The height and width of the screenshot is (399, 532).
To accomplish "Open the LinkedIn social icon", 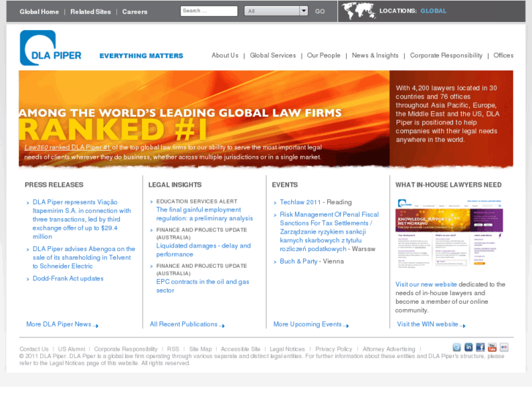I will click(x=468, y=347).
